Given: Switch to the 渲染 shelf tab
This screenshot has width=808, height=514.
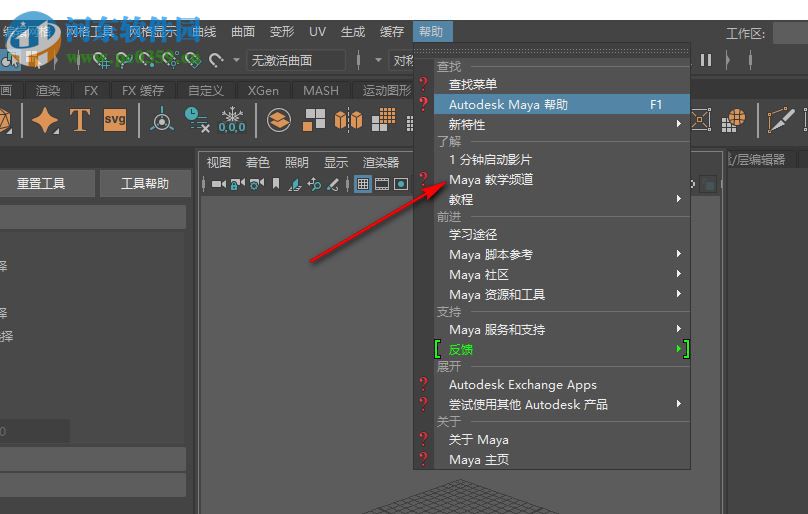Looking at the screenshot, I should pos(48,91).
